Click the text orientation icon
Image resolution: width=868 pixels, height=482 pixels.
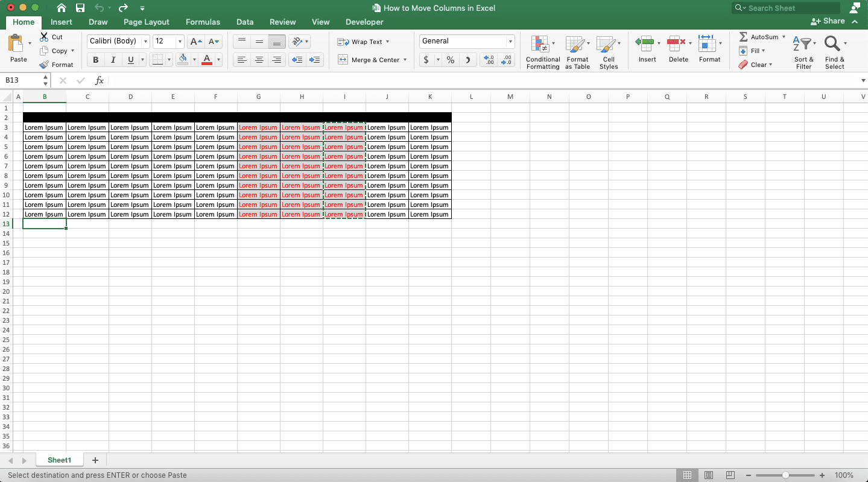point(296,42)
